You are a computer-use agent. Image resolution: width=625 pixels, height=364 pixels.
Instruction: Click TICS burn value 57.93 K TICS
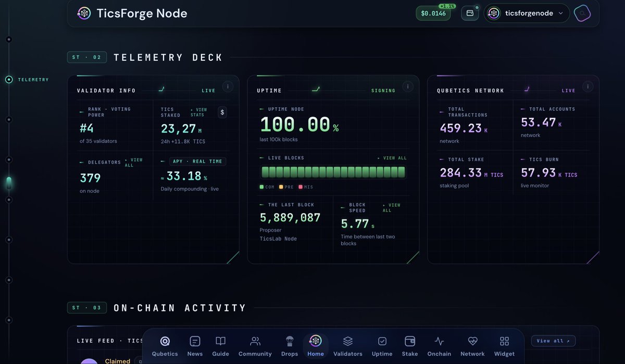click(549, 172)
